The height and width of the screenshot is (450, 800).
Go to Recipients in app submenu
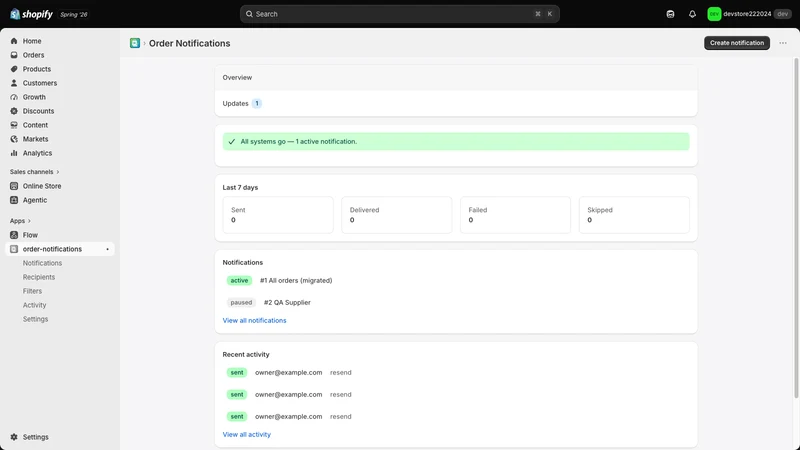pos(39,277)
